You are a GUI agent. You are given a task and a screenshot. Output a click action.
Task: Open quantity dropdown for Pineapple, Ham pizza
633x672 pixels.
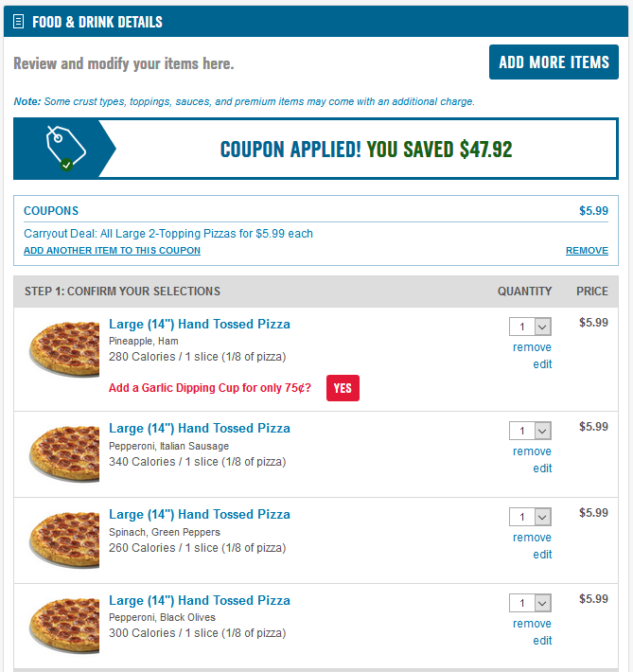(x=530, y=327)
